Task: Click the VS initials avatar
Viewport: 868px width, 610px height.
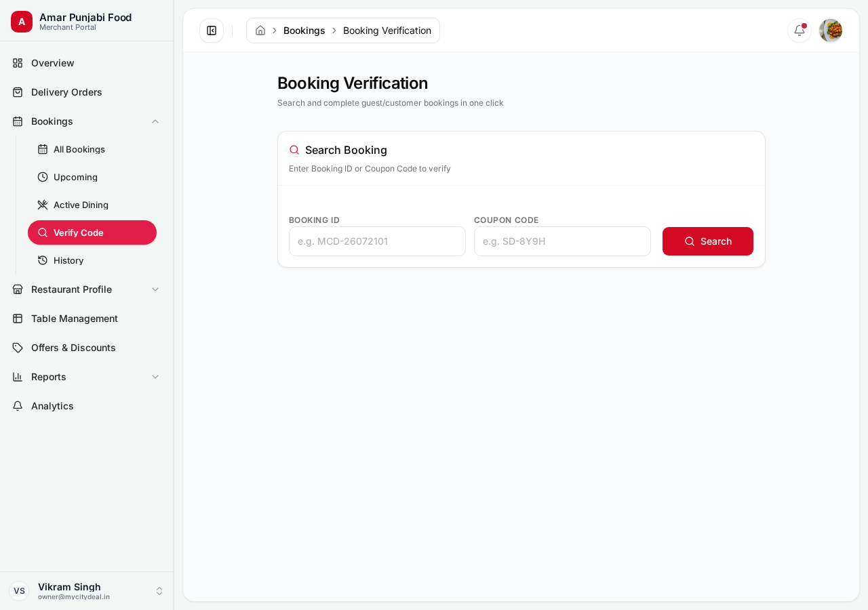Action: coord(19,591)
